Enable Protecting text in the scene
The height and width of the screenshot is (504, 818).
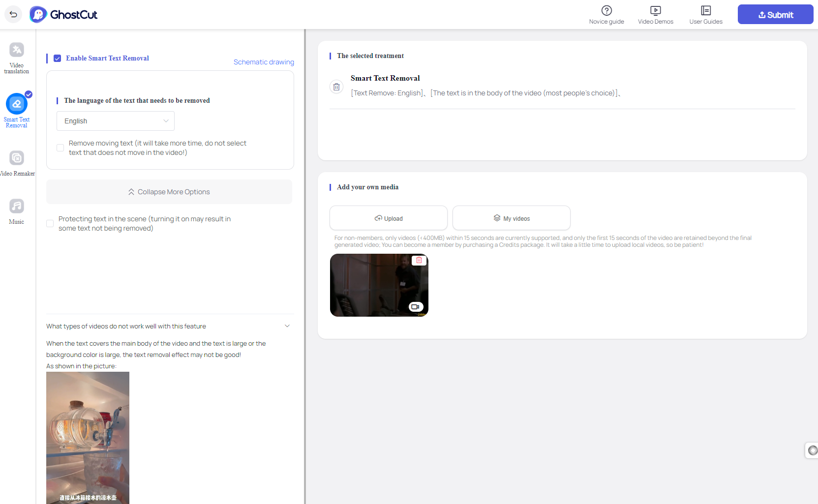tap(50, 224)
